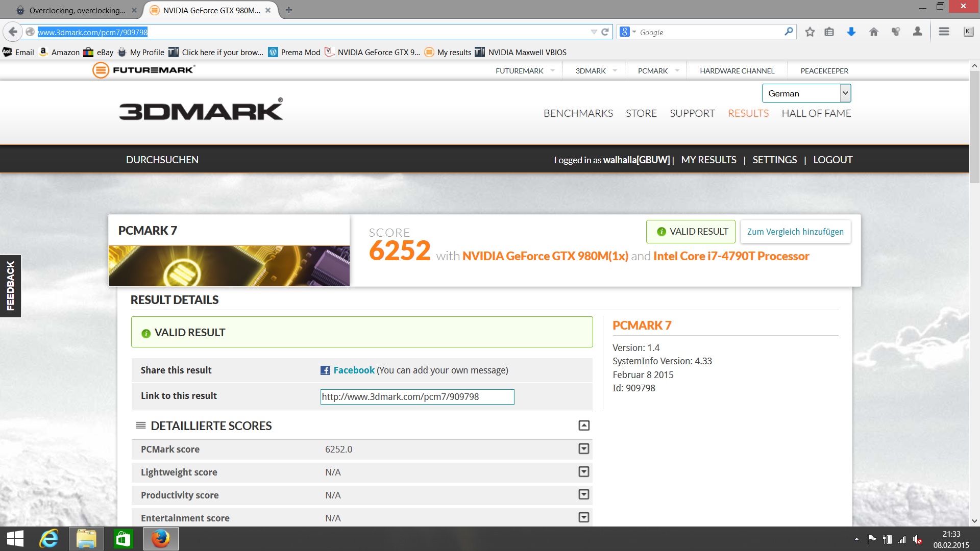The height and width of the screenshot is (551, 980).
Task: Open File Explorer from the taskbar
Action: point(86,539)
